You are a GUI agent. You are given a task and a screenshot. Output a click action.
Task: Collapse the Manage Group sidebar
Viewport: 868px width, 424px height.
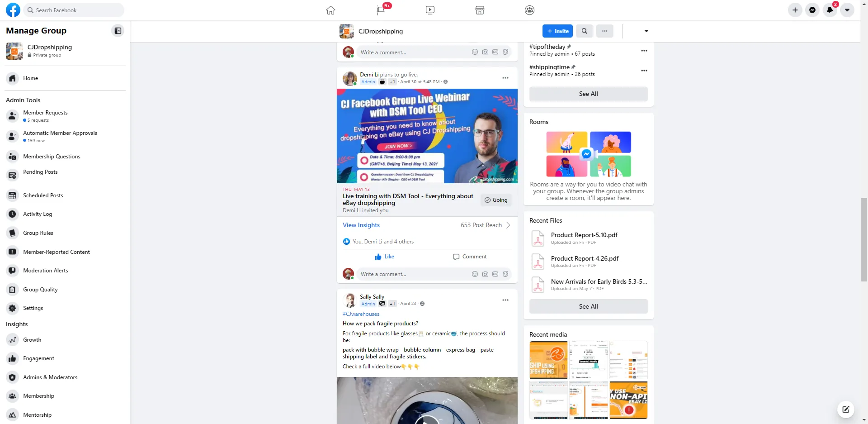point(118,31)
